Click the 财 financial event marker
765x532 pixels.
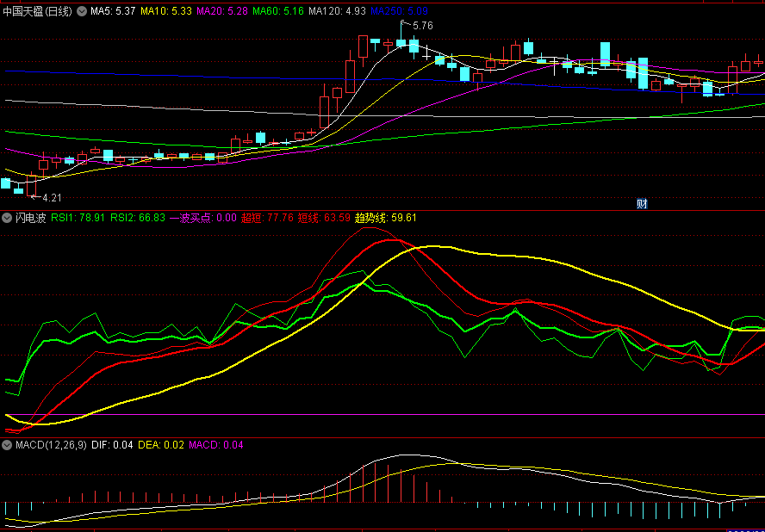coord(642,203)
